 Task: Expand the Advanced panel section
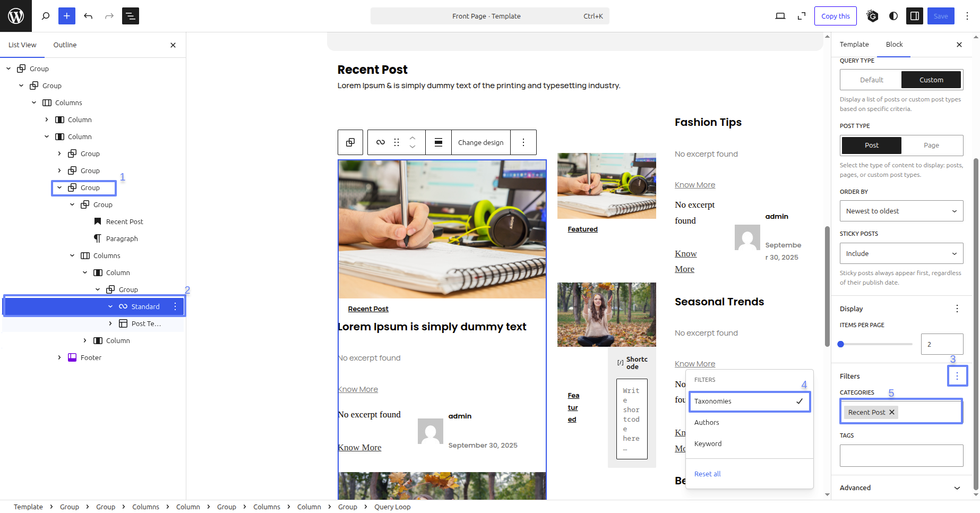coord(901,488)
